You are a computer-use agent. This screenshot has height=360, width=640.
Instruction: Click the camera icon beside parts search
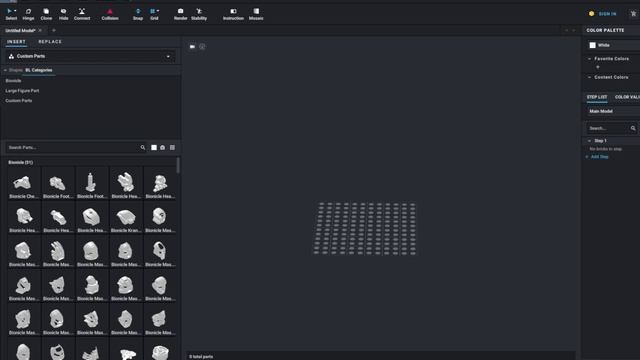163,147
